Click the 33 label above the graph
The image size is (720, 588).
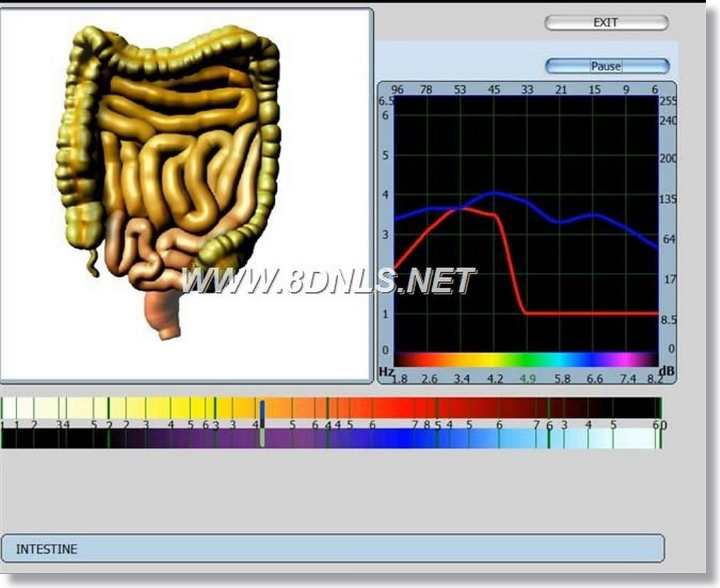(527, 90)
